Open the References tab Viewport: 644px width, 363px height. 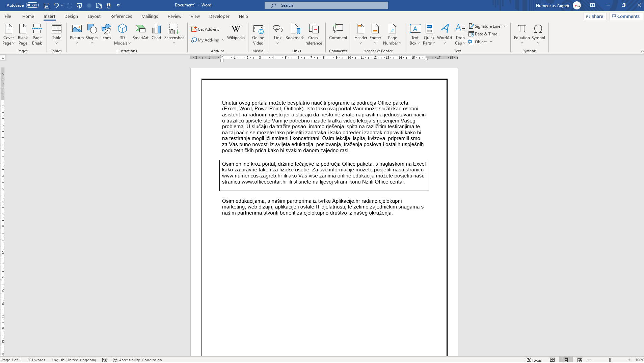(121, 16)
